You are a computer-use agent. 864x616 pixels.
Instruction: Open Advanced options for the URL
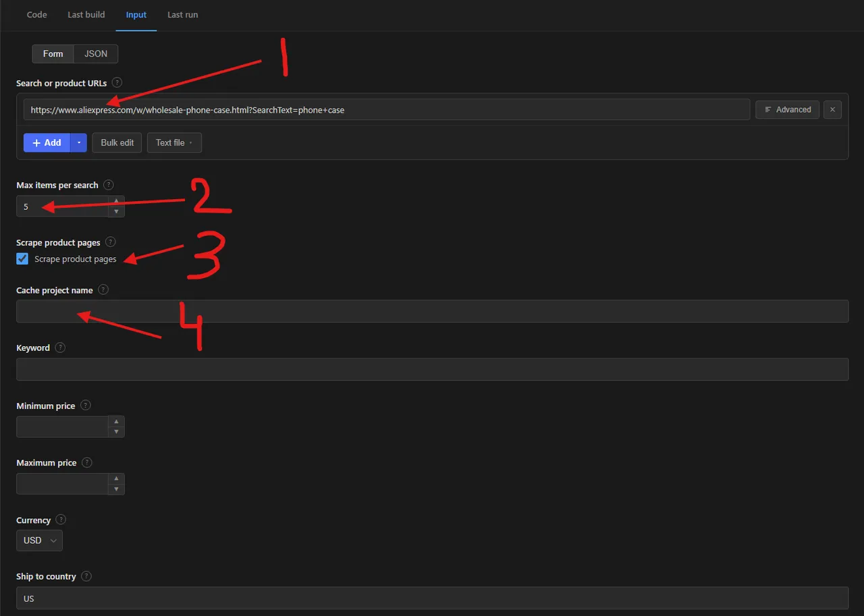coord(788,110)
